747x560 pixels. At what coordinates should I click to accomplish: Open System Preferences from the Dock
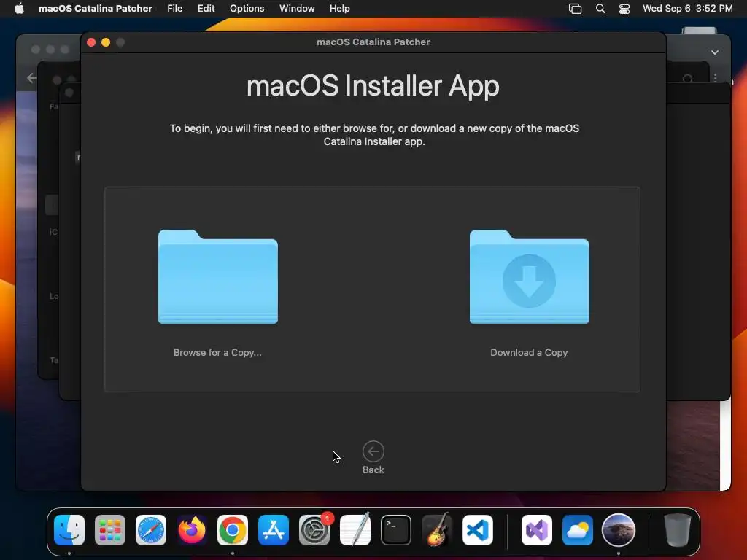(x=314, y=530)
